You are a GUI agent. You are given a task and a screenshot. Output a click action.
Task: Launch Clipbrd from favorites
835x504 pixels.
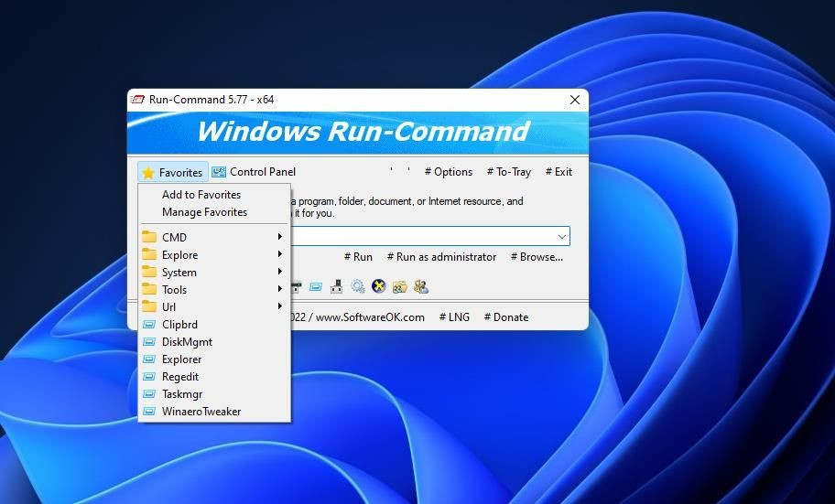pyautogui.click(x=214, y=325)
